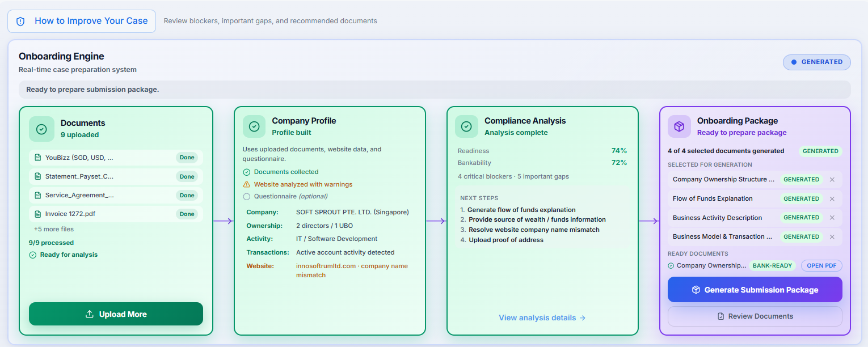The height and width of the screenshot is (347, 868).
Task: Click the Compliance Analysis card checkmark icon
Action: pyautogui.click(x=466, y=126)
